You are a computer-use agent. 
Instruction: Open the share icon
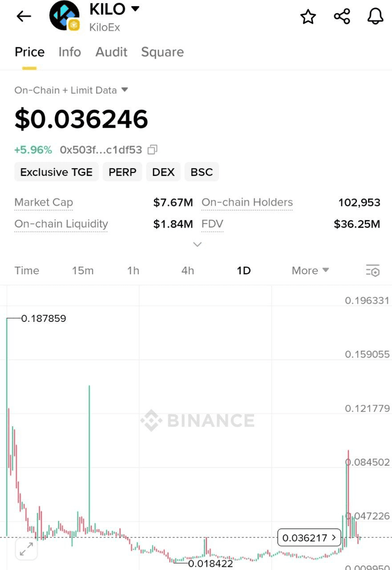[342, 16]
